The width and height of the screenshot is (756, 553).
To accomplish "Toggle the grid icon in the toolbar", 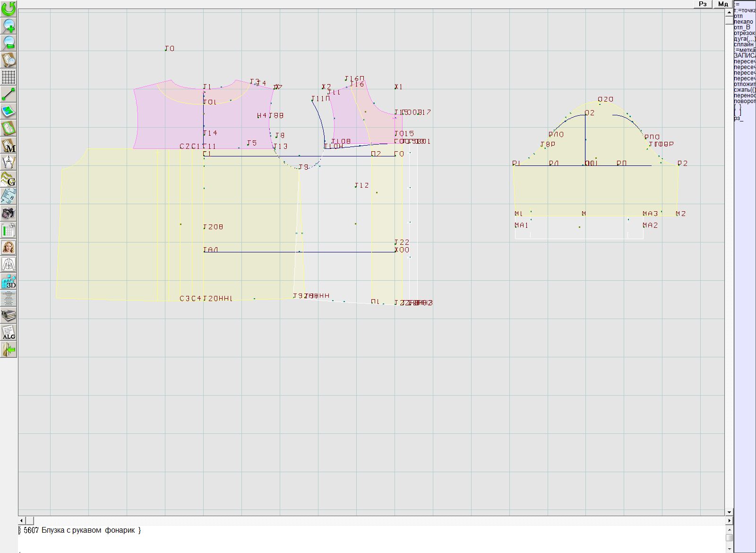I will tap(9, 77).
